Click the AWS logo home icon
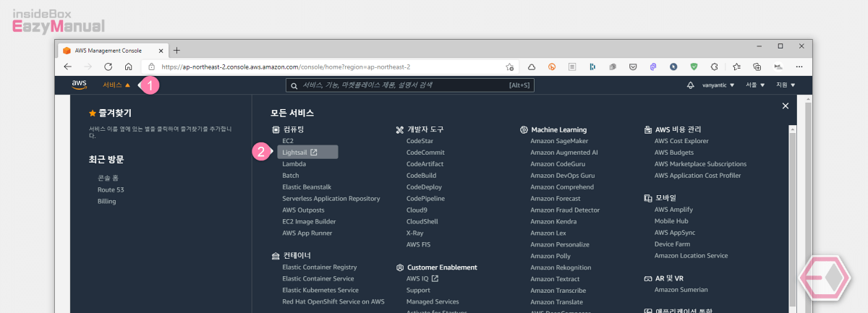 (79, 85)
